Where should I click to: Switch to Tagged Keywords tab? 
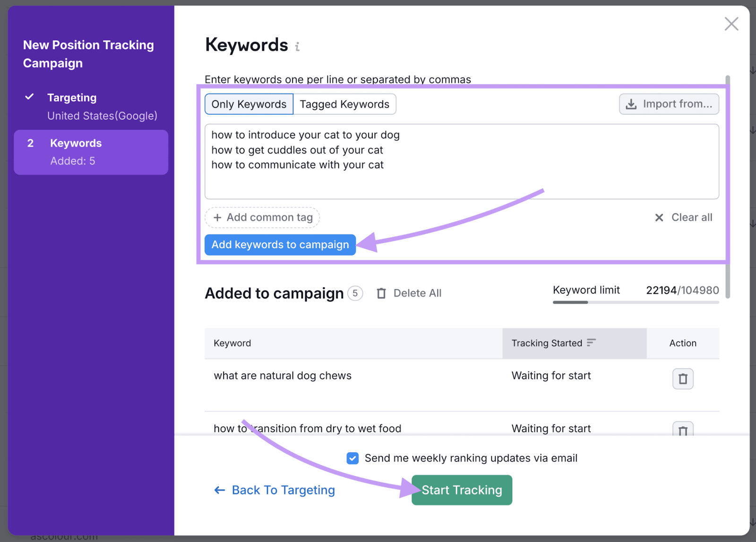point(344,104)
